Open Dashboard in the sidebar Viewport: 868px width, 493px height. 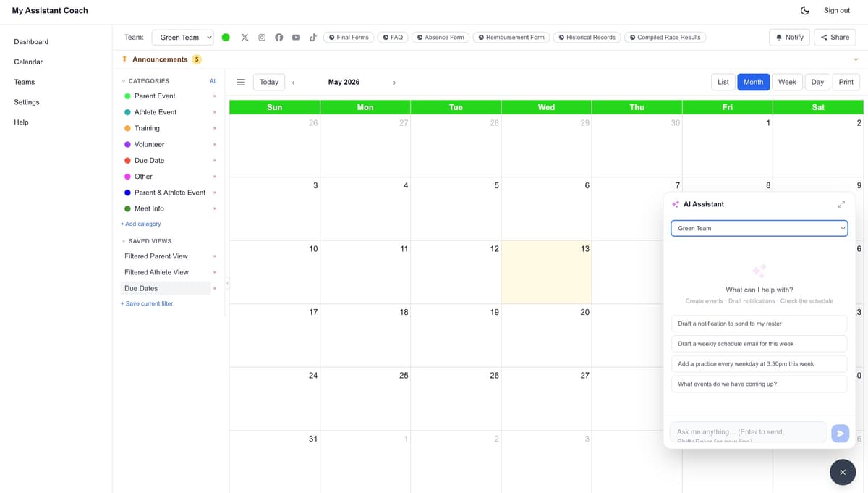[x=31, y=42]
